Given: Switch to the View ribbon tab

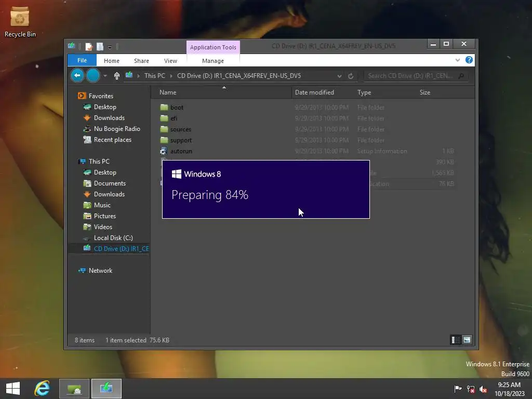Looking at the screenshot, I should [170, 61].
